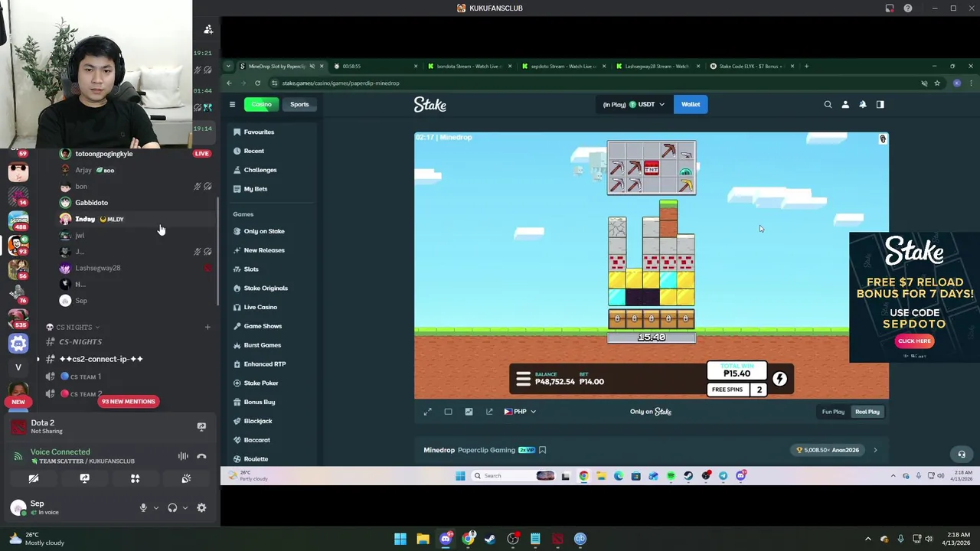Click the Stake promo CLICK HERE button
980x551 pixels.
[914, 341]
